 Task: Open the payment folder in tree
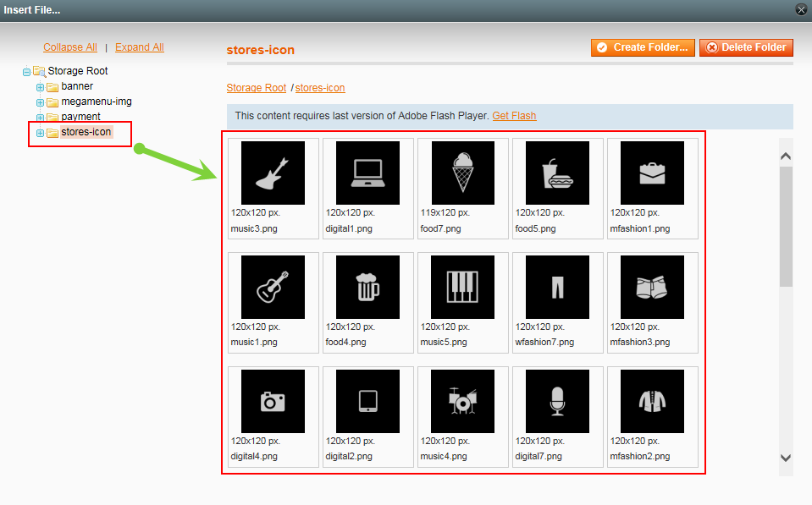80,117
